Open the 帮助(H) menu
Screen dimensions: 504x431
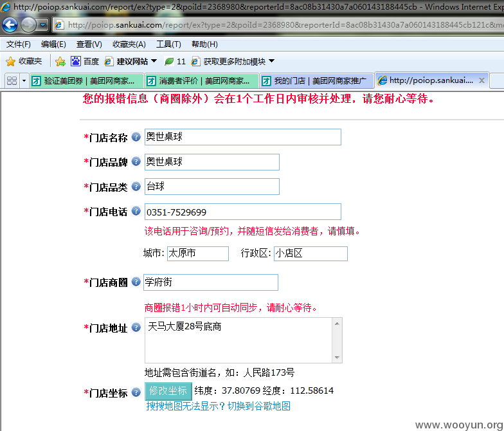click(x=204, y=44)
